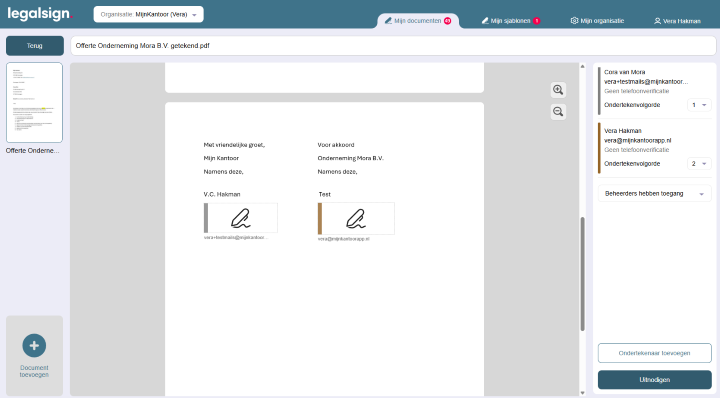720x398 pixels.
Task: Click the legalsign logo
Action: pyautogui.click(x=40, y=14)
